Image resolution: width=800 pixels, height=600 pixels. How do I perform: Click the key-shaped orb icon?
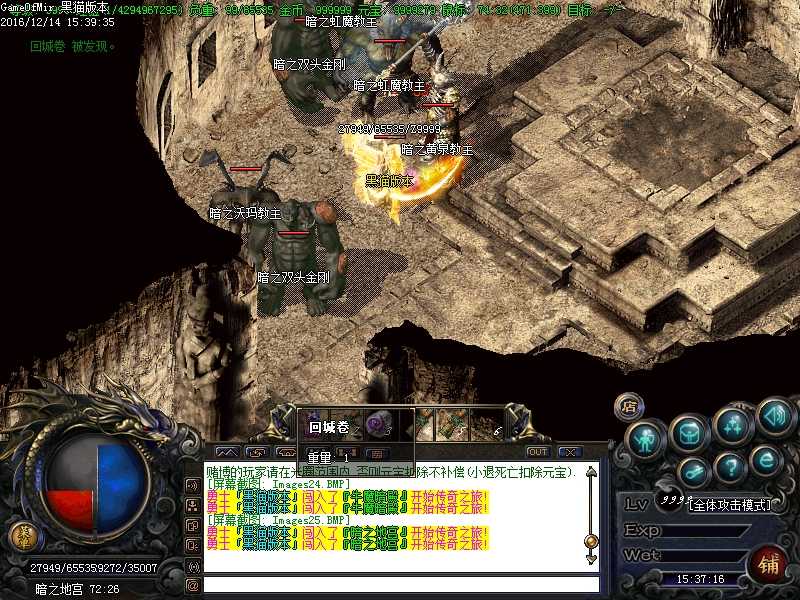click(694, 472)
